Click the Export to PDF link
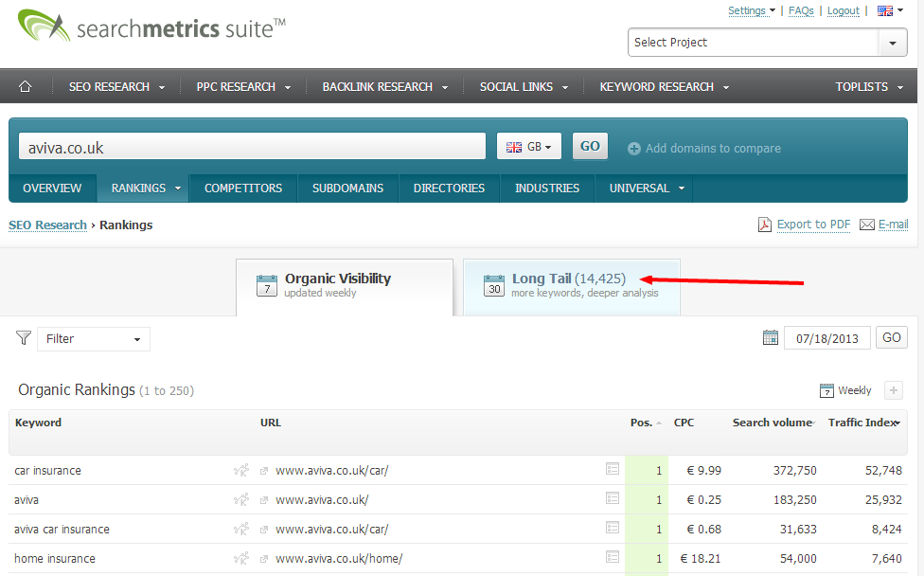Image resolution: width=924 pixels, height=576 pixels. (813, 224)
